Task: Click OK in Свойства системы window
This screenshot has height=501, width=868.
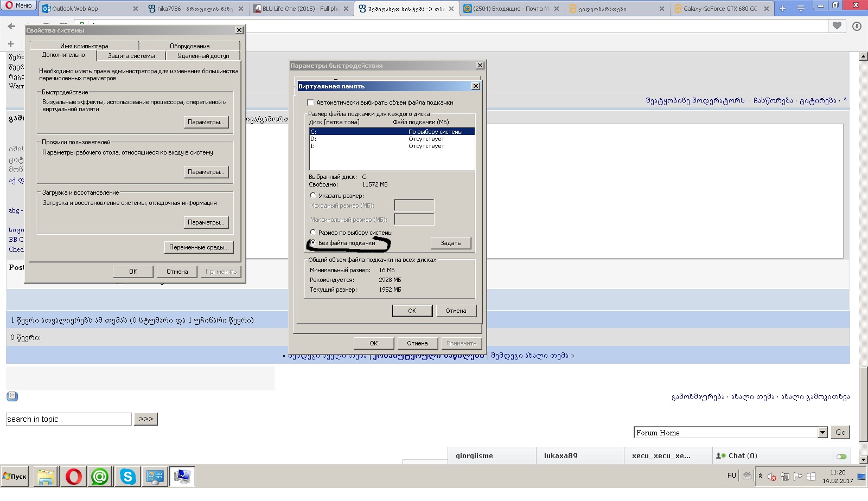Action: tap(133, 272)
